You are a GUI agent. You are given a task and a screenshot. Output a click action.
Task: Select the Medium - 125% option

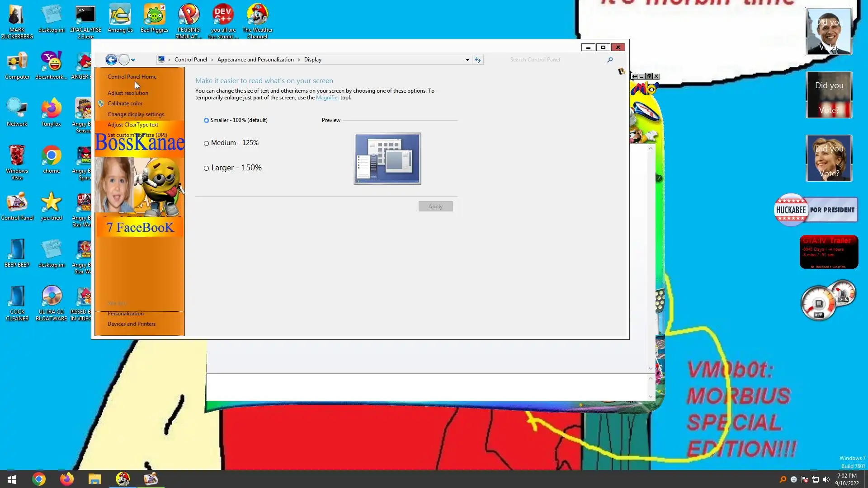point(207,144)
